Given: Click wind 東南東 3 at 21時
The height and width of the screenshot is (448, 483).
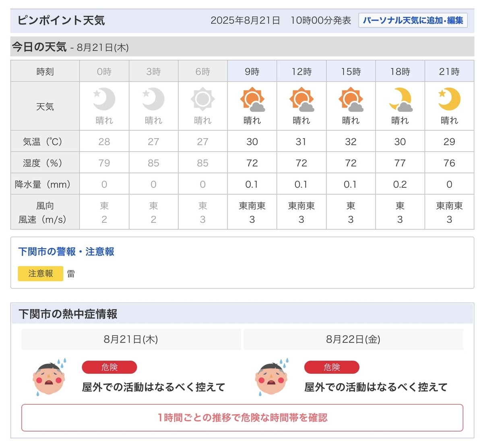Looking at the screenshot, I should point(449,212).
